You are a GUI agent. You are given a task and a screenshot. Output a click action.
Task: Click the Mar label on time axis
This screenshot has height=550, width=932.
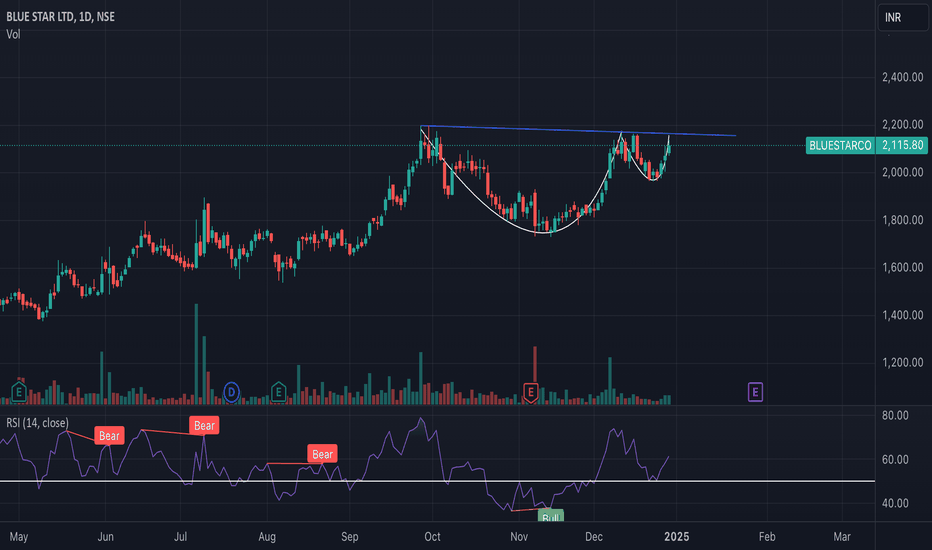coord(842,537)
